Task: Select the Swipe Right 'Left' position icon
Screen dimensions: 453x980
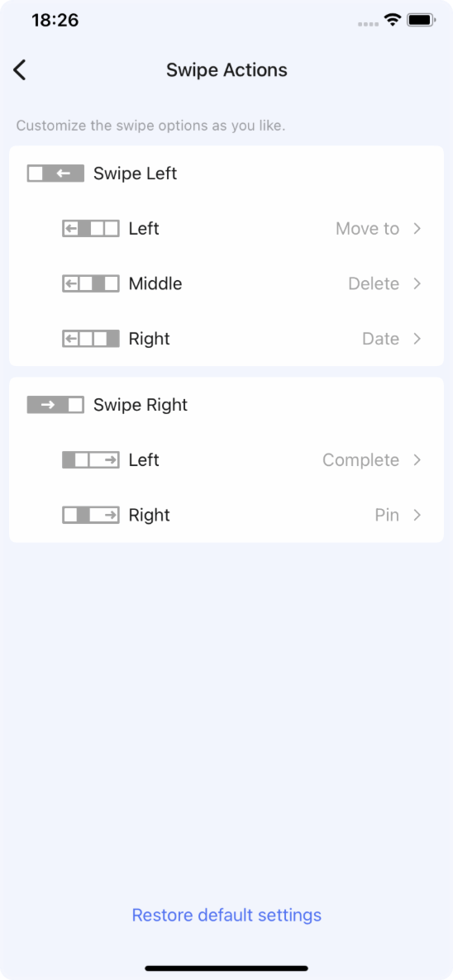Action: (91, 460)
